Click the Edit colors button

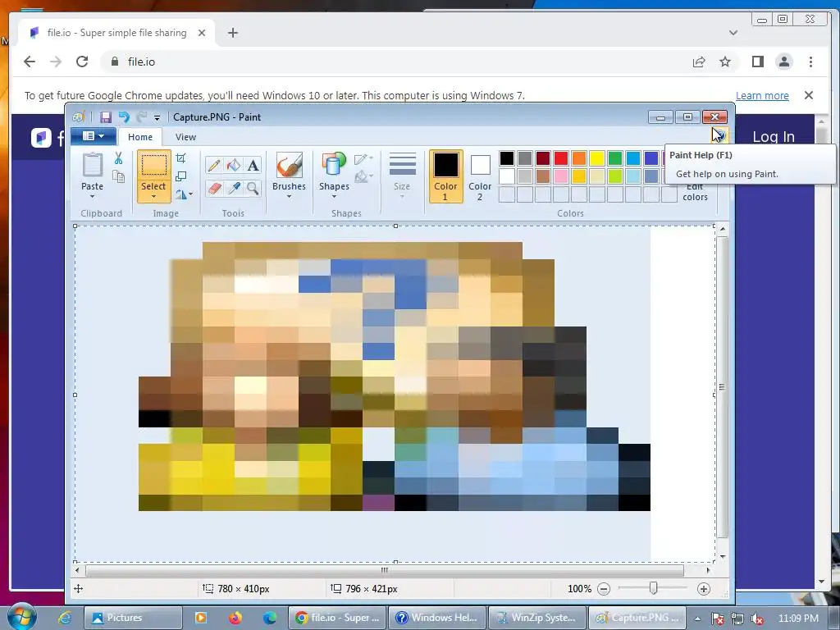(695, 191)
